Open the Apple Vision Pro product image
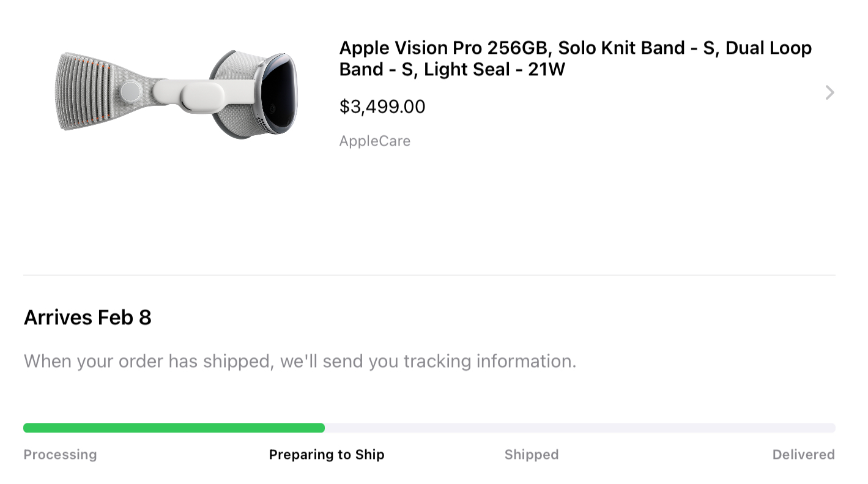The height and width of the screenshot is (484, 868). pyautogui.click(x=177, y=93)
